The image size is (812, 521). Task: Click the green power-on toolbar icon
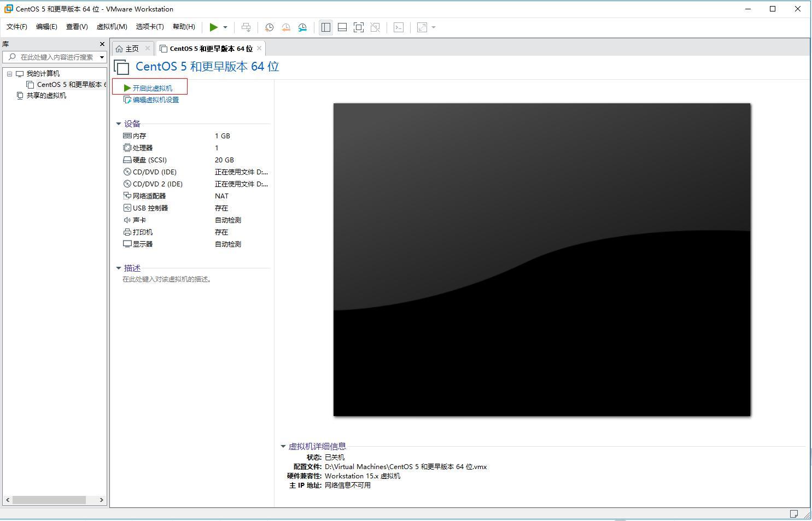[x=214, y=27]
